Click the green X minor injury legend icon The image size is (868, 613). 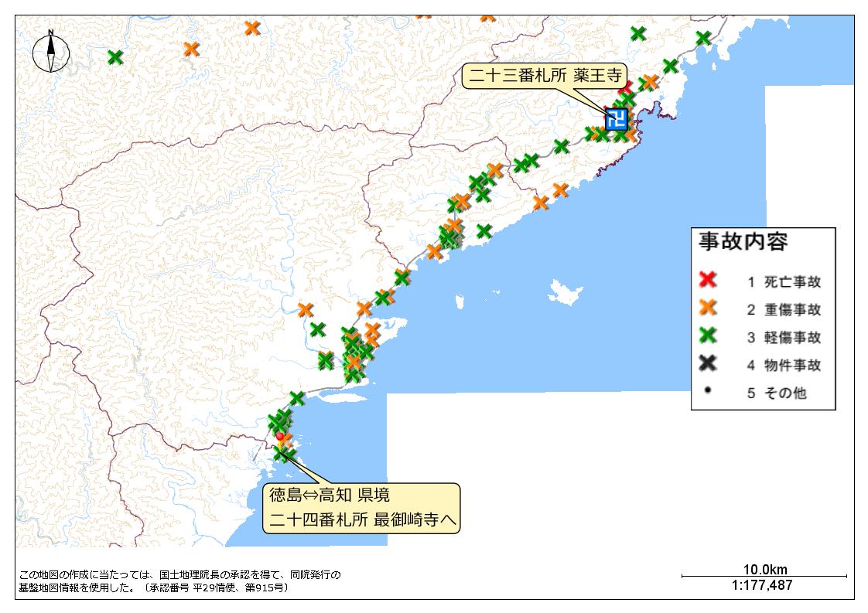pyautogui.click(x=707, y=335)
